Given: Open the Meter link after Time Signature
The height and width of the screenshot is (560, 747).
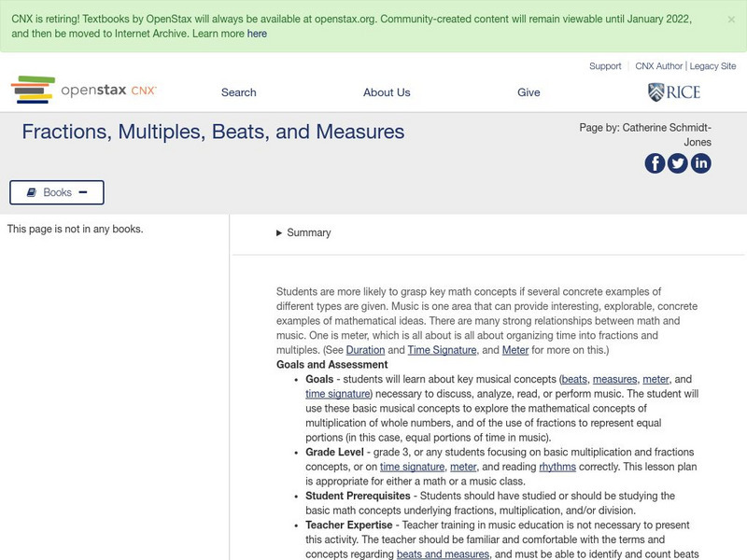Looking at the screenshot, I should coord(515,350).
